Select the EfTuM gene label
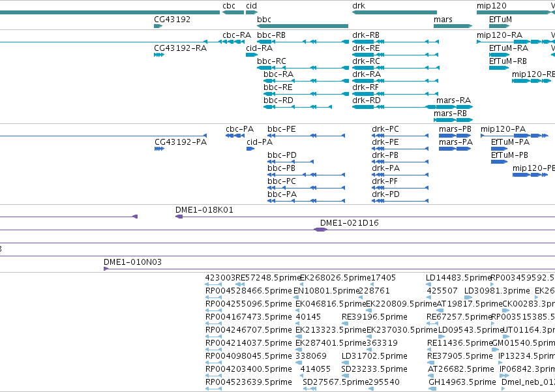555x392 pixels. [x=500, y=19]
